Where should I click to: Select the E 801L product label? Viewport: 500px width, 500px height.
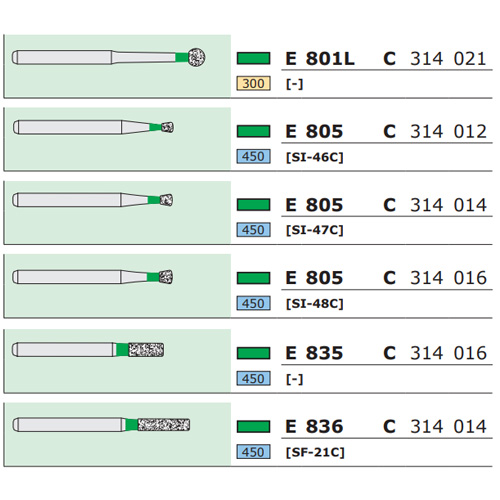tap(320, 59)
